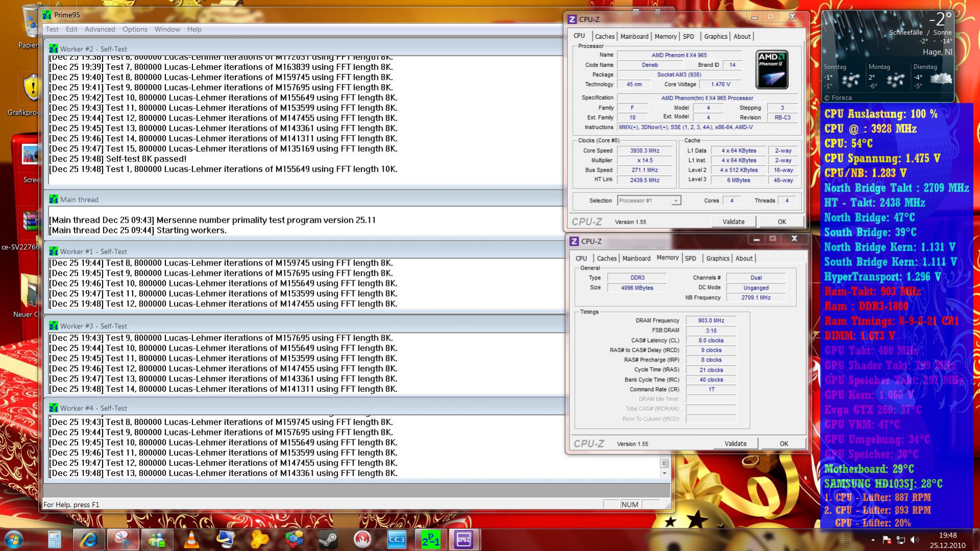Open the Help menu in Prime95
The width and height of the screenshot is (980, 551).
[x=194, y=29]
